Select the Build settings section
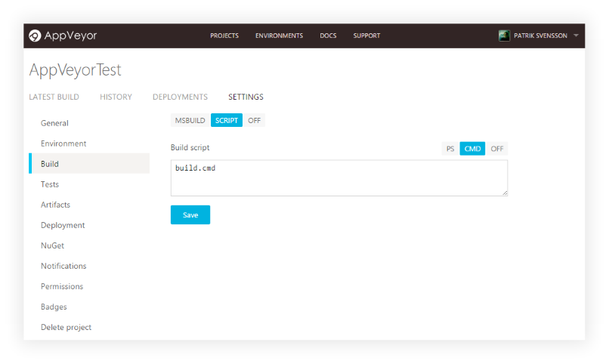 89,164
